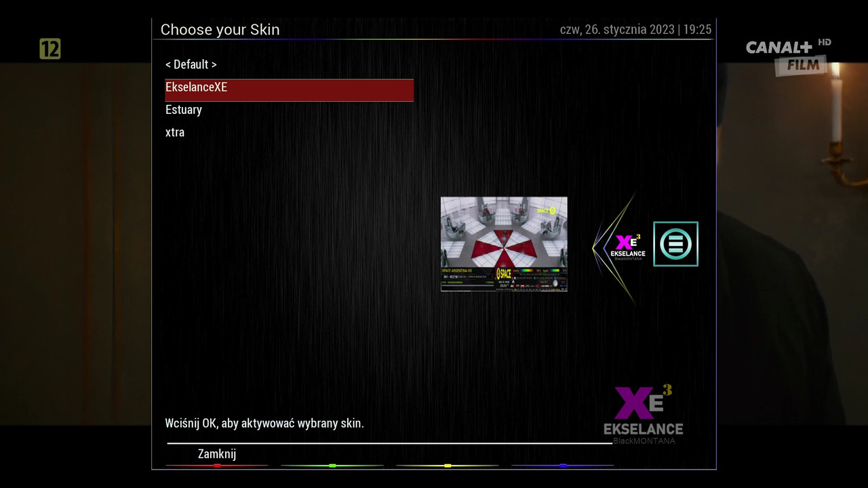Click the Choose your Skin title

220,30
